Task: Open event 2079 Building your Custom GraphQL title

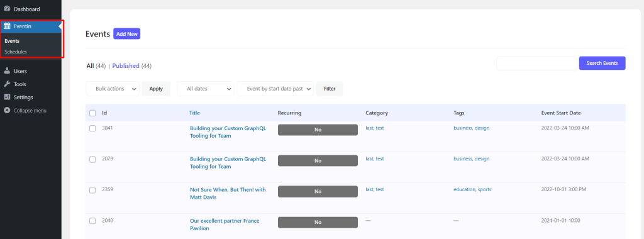Action: pos(228,163)
